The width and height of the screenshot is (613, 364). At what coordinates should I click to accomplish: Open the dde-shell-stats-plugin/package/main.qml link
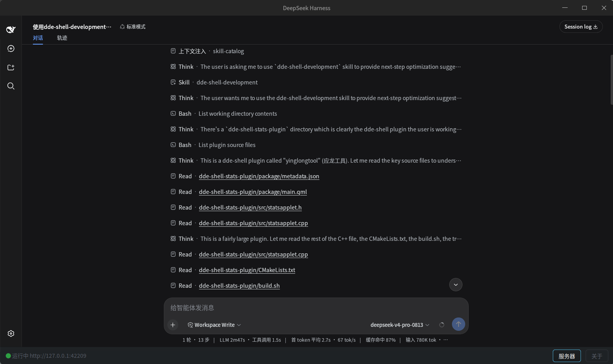tap(253, 192)
